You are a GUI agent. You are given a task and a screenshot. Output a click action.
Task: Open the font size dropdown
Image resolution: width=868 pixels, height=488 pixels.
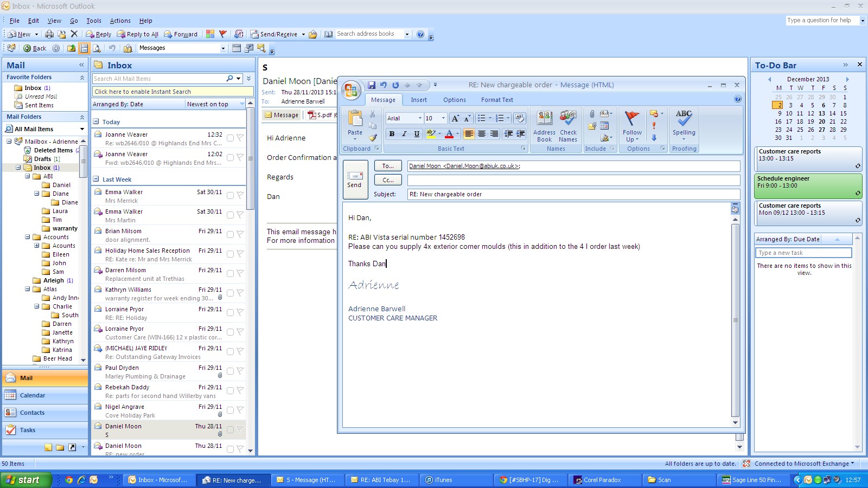point(443,118)
